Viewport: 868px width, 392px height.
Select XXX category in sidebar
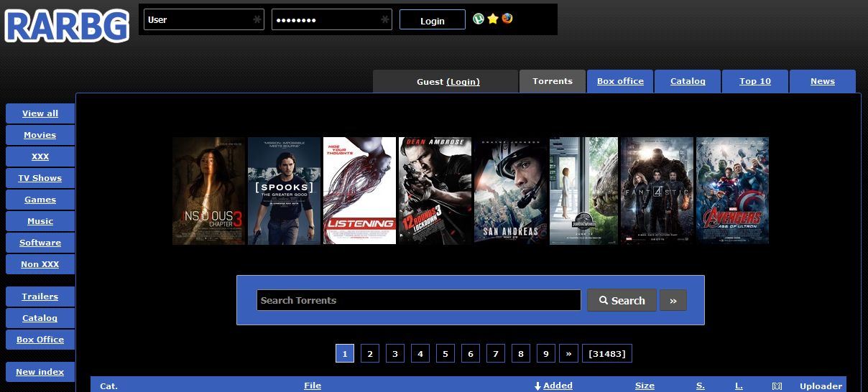(x=40, y=157)
